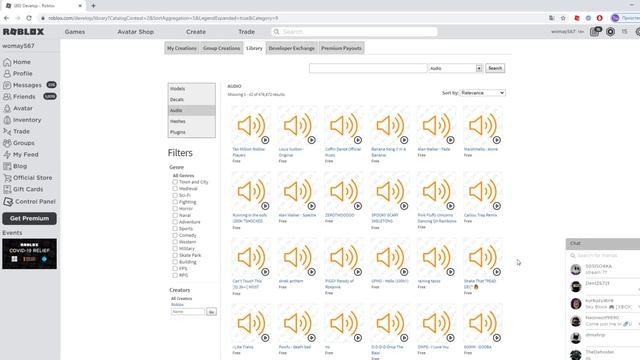Viewport: 640px width, 360px height.
Task: Switch to the Premium Payouts tab
Action: coord(341,48)
